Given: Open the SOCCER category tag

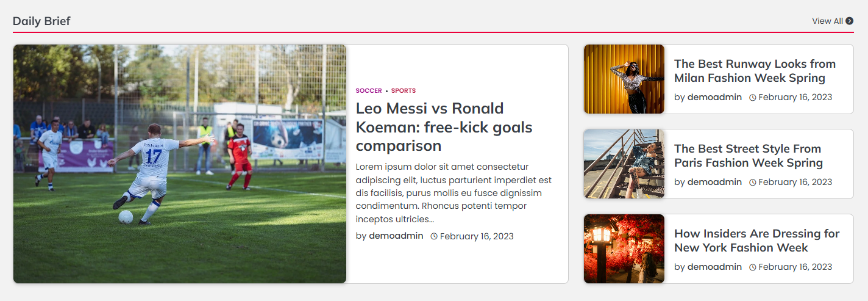Looking at the screenshot, I should [x=369, y=91].
